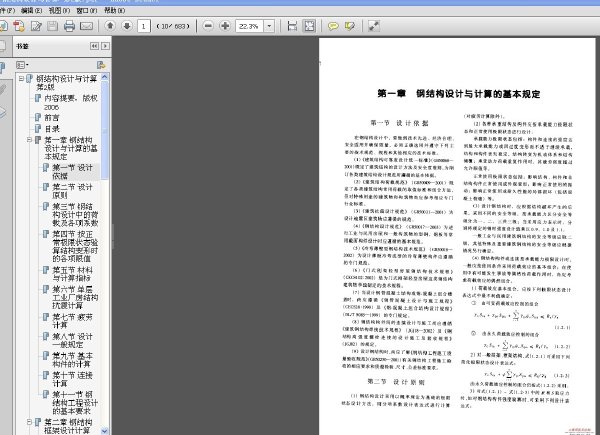The image size is (600, 435).
Task: Click the page number input field
Action: coord(143,26)
